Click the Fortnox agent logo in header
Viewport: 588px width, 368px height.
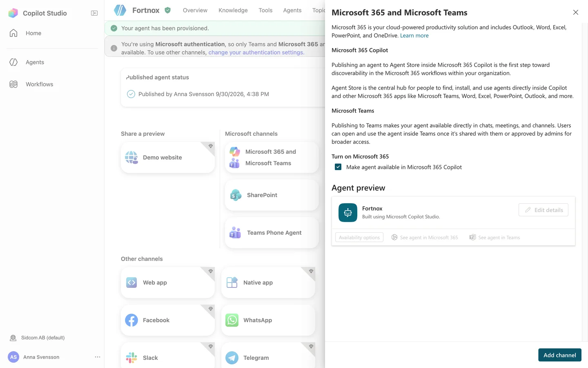point(120,10)
